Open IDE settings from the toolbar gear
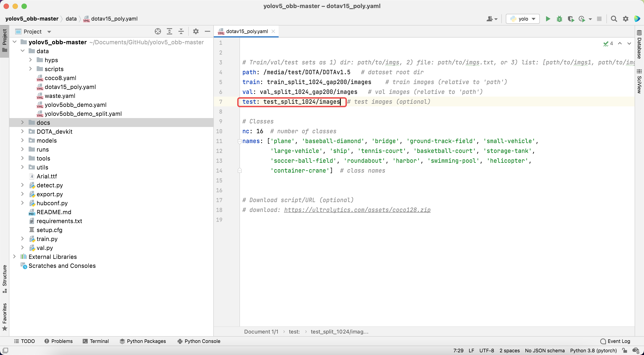 point(625,19)
